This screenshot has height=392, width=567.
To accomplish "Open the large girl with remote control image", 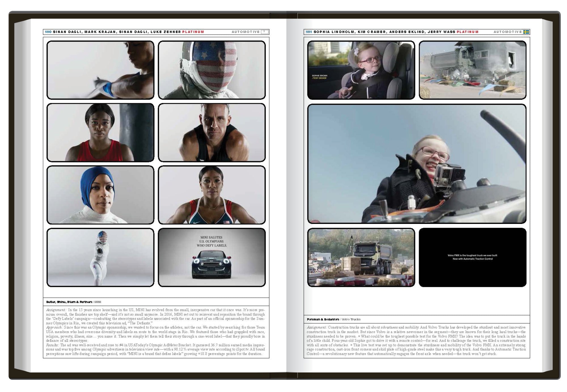I will point(417,164).
